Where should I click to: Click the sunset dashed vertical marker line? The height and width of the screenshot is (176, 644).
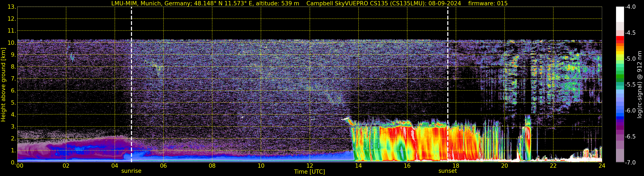(x=448, y=85)
